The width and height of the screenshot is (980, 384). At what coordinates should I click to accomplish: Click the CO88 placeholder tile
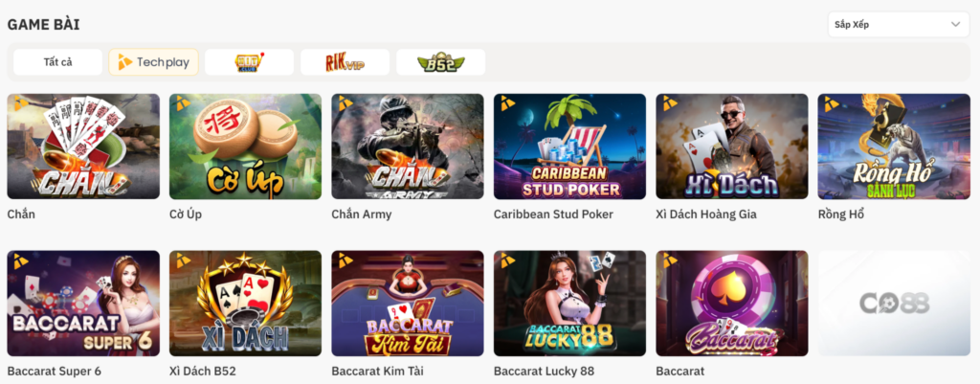coord(894,304)
